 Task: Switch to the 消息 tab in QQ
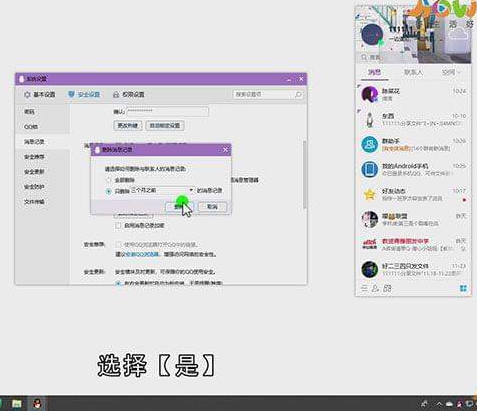374,72
